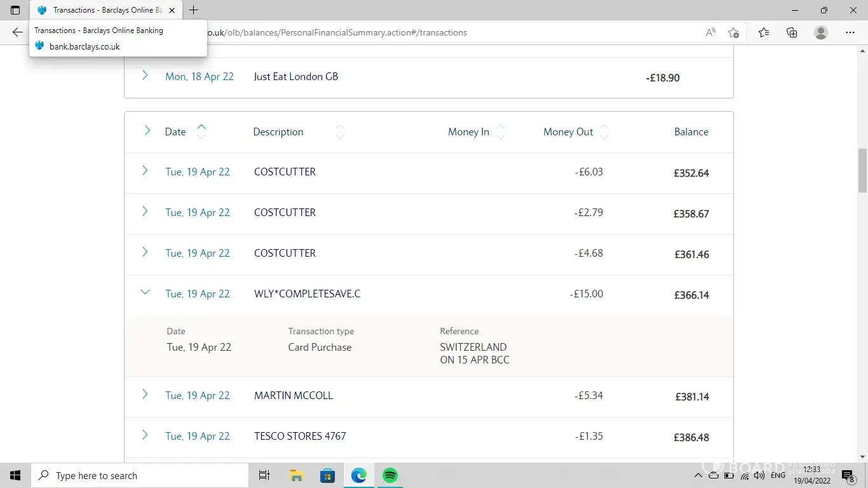868x488 pixels.
Task: Click the TESCO STORES 4767 description
Action: (x=300, y=436)
